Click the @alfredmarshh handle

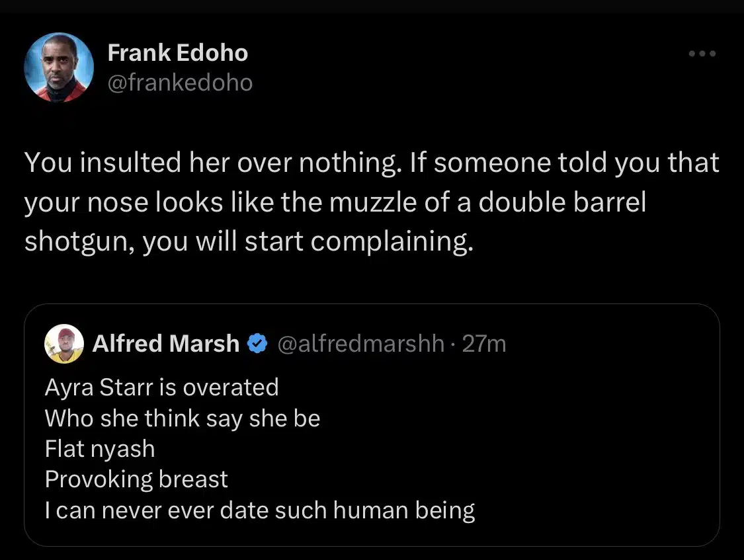click(361, 344)
